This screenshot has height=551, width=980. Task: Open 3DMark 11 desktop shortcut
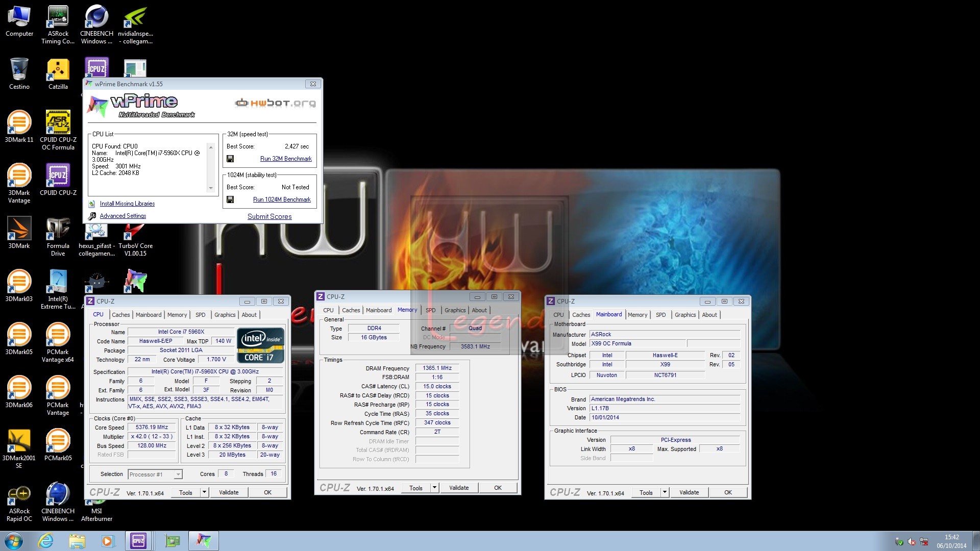(x=19, y=127)
